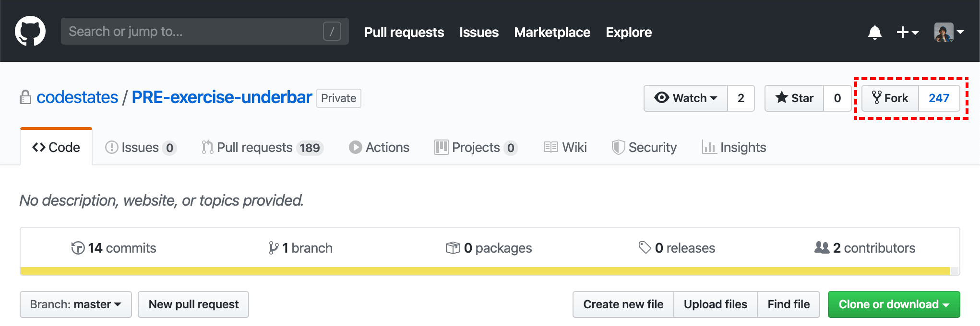Viewport: 980px width, 326px height.
Task: Click the New pull request button
Action: pos(193,304)
